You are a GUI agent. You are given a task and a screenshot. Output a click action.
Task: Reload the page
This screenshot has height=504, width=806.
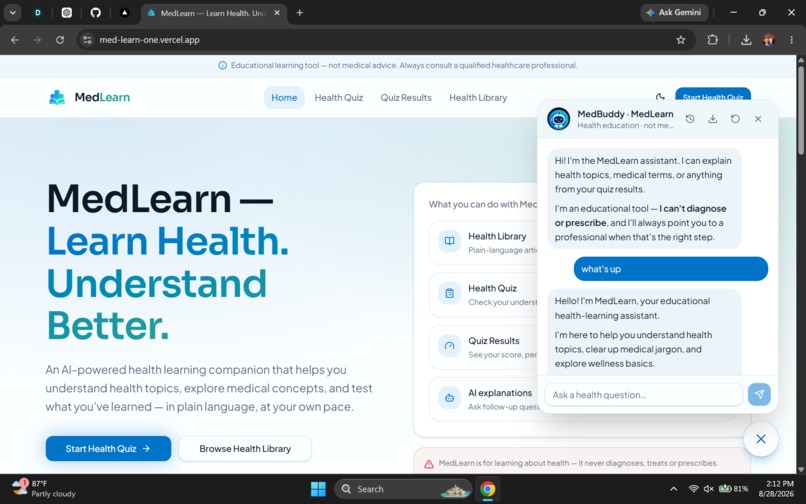click(x=60, y=40)
